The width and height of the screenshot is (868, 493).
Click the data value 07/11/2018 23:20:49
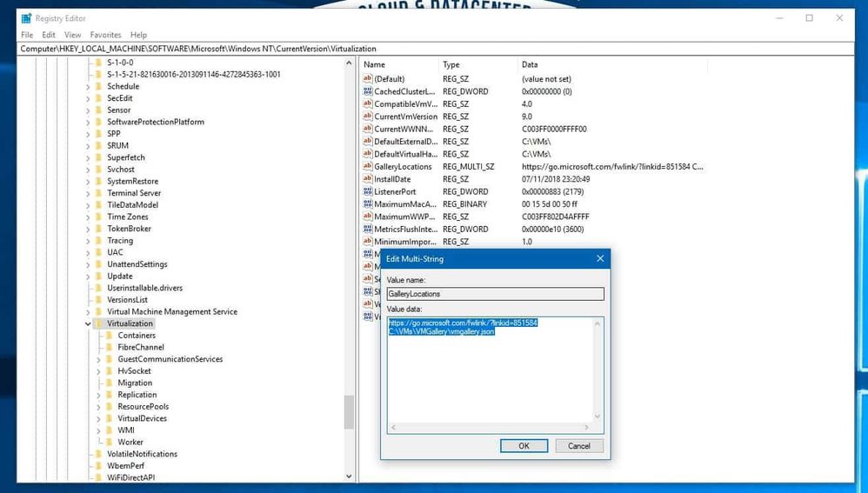(x=556, y=179)
